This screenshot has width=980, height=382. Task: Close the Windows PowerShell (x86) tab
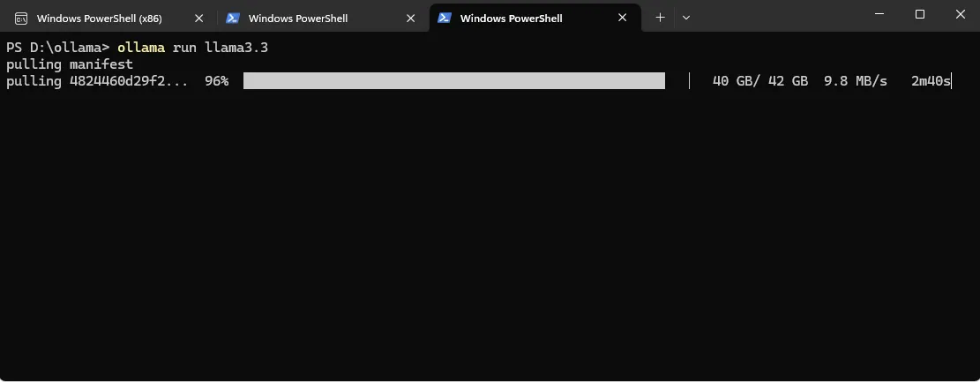[x=198, y=19]
